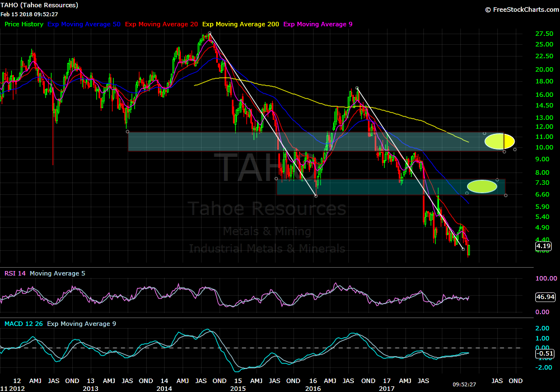Click the MACD value tag -0.51
The height and width of the screenshot is (392, 560).
coord(545,353)
